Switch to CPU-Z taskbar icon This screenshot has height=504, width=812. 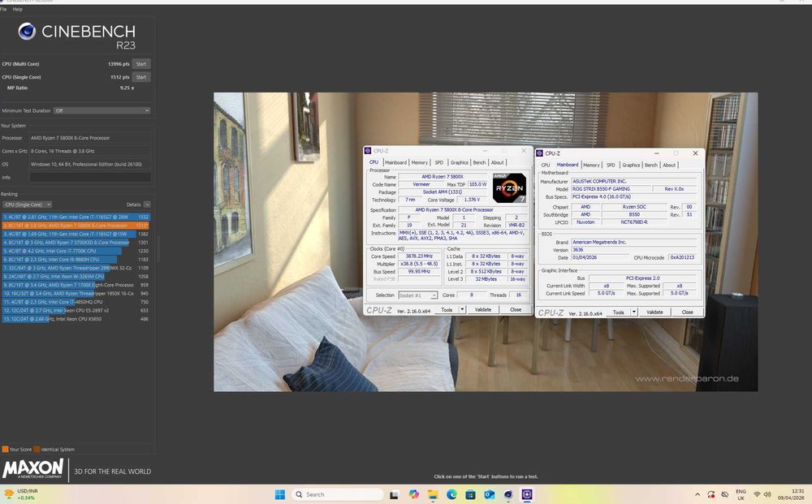click(x=527, y=494)
